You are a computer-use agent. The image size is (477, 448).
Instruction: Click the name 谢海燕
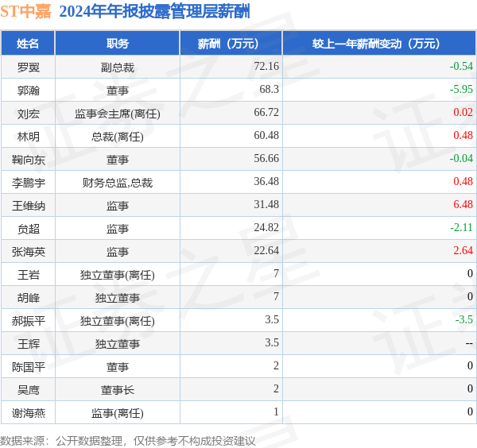tap(29, 413)
